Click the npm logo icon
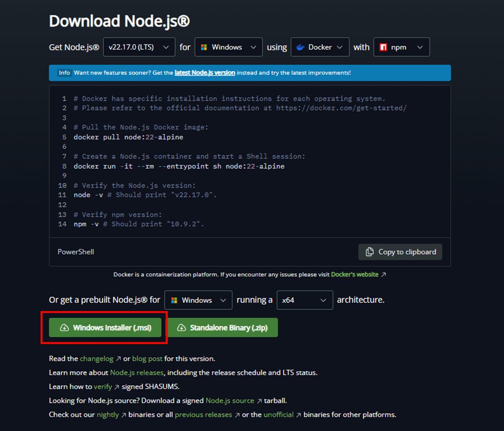This screenshot has height=431, width=504. tap(383, 47)
